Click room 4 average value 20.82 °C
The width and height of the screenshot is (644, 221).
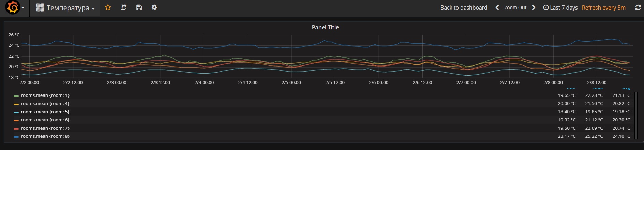pos(621,104)
